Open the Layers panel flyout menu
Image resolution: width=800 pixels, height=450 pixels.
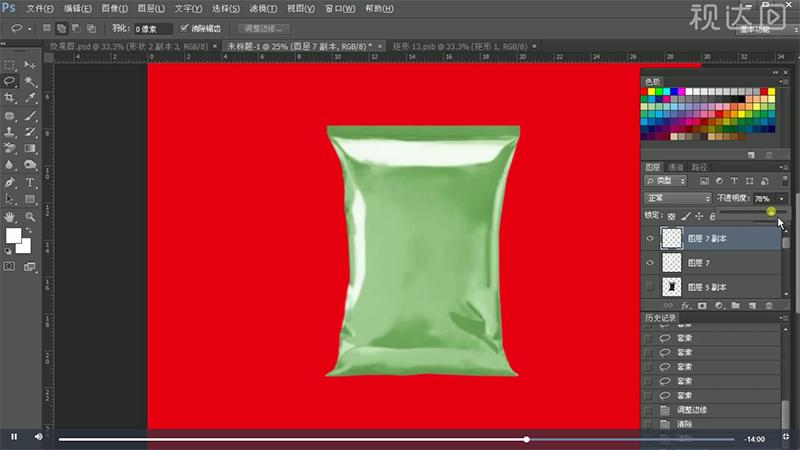click(782, 167)
